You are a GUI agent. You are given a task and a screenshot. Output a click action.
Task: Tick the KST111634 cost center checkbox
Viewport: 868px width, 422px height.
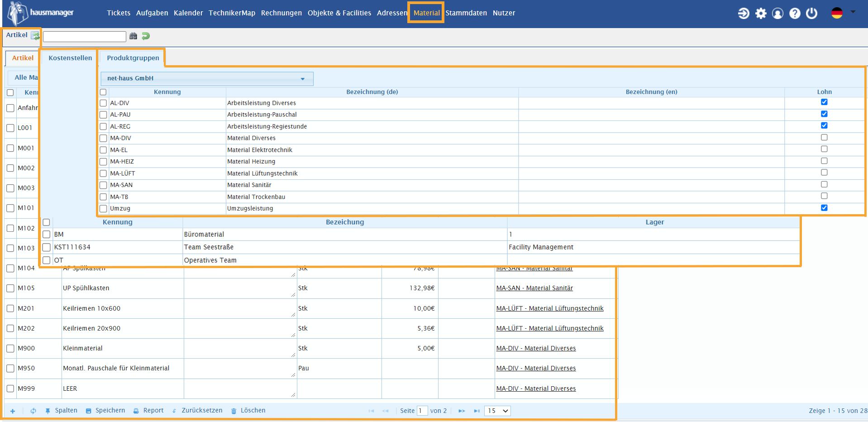[46, 247]
